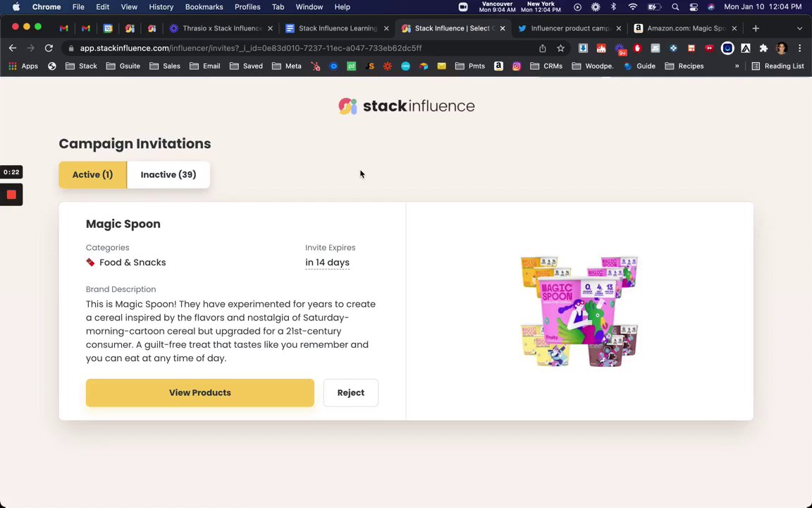The height and width of the screenshot is (508, 812).
Task: Show hidden bookmarks overflow chevron
Action: 737,66
